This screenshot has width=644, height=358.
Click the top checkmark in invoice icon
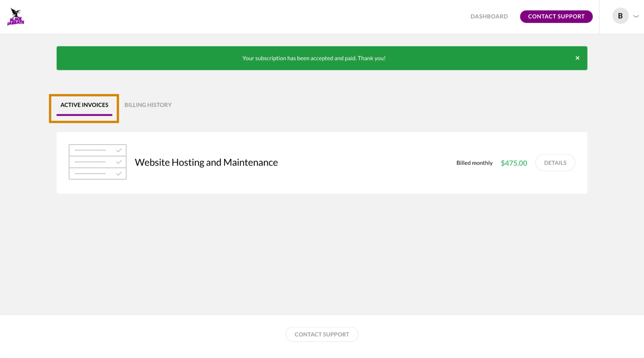pyautogui.click(x=119, y=150)
